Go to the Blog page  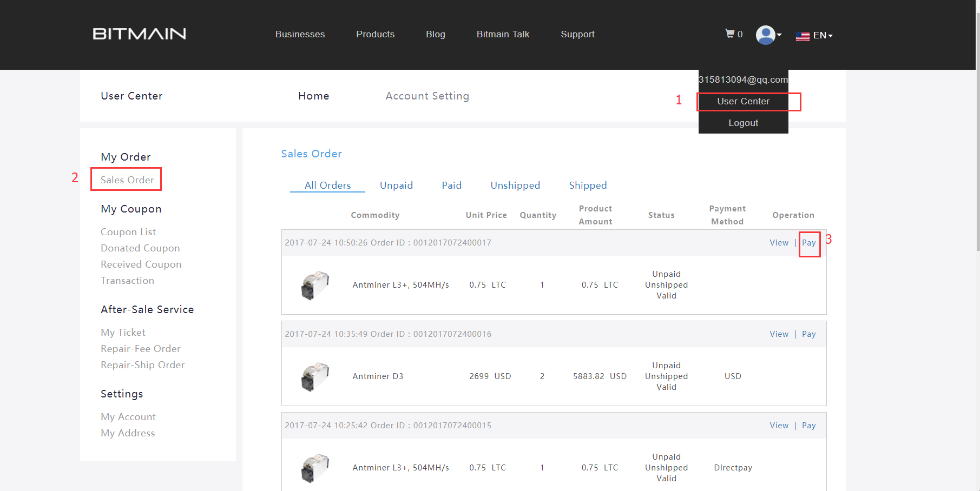pos(435,34)
